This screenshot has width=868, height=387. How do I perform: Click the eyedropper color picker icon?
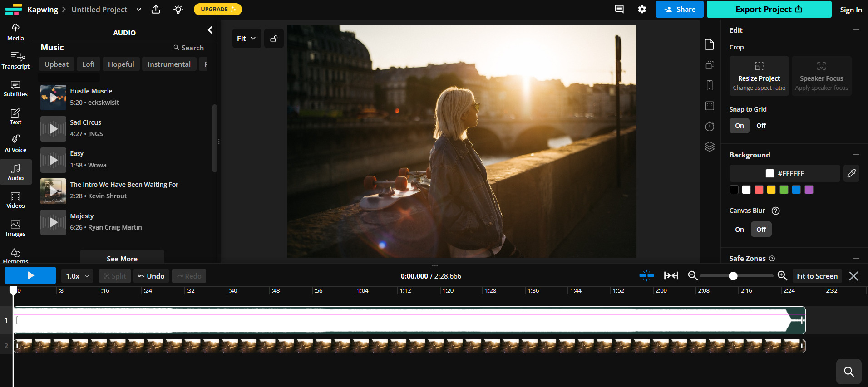tap(851, 173)
